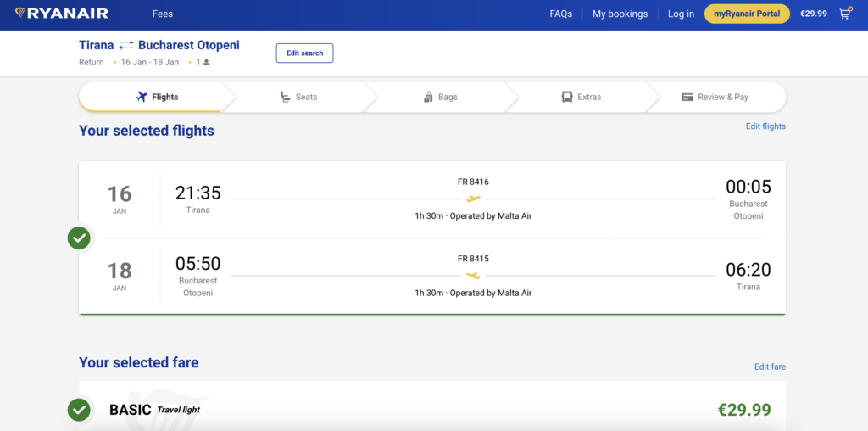Click the airplane icon in Flights step
This screenshot has width=868, height=431.
tap(142, 97)
